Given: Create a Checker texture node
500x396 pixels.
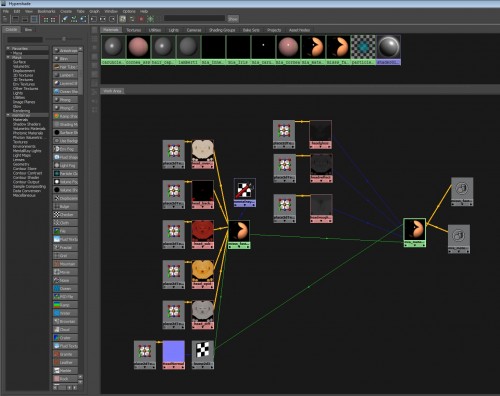Looking at the screenshot, I should click(65, 215).
